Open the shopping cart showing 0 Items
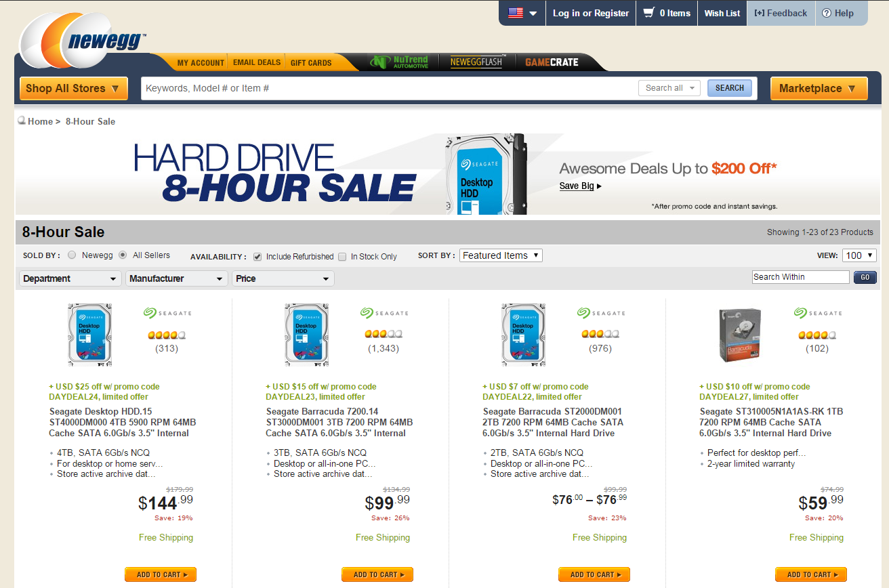889x588 pixels. [x=667, y=13]
